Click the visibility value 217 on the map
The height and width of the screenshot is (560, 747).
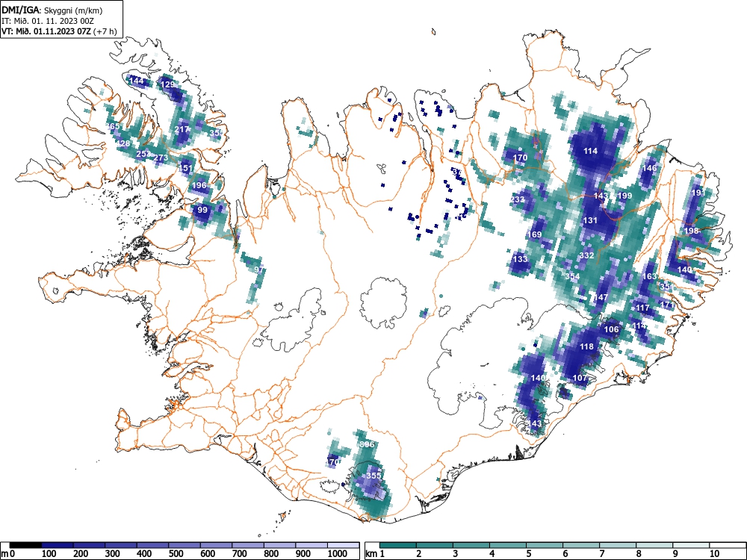click(182, 129)
